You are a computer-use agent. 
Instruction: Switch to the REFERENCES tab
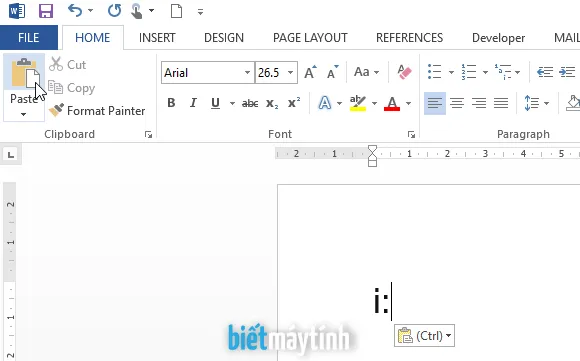tap(409, 37)
